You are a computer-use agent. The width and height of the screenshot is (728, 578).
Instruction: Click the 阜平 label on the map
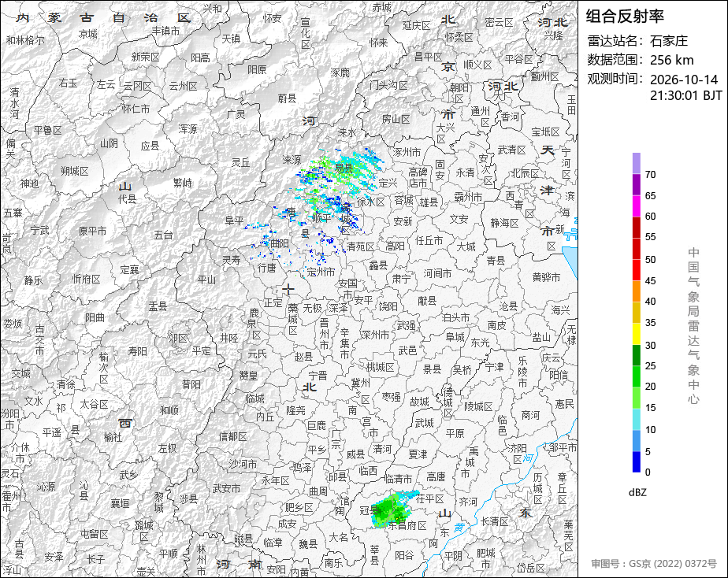[235, 220]
